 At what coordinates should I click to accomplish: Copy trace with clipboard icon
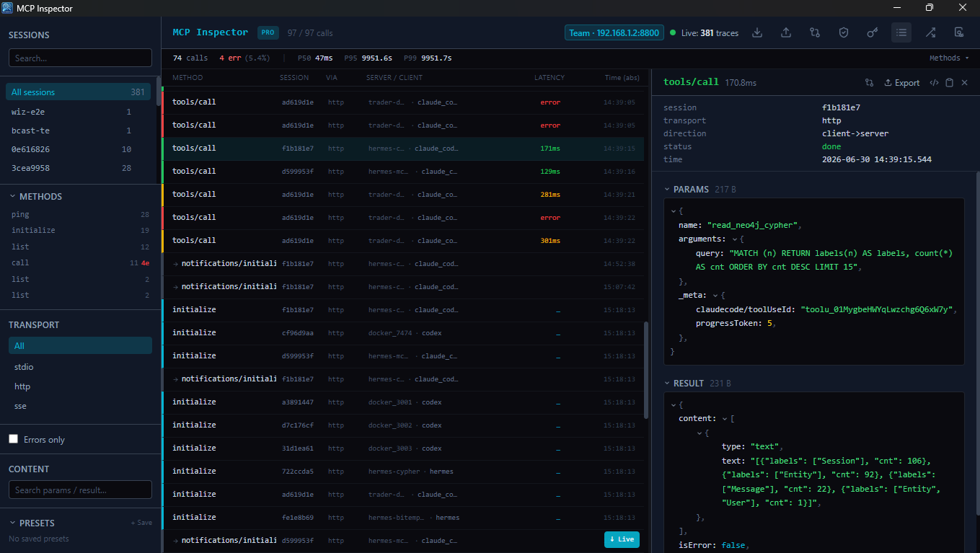(950, 83)
